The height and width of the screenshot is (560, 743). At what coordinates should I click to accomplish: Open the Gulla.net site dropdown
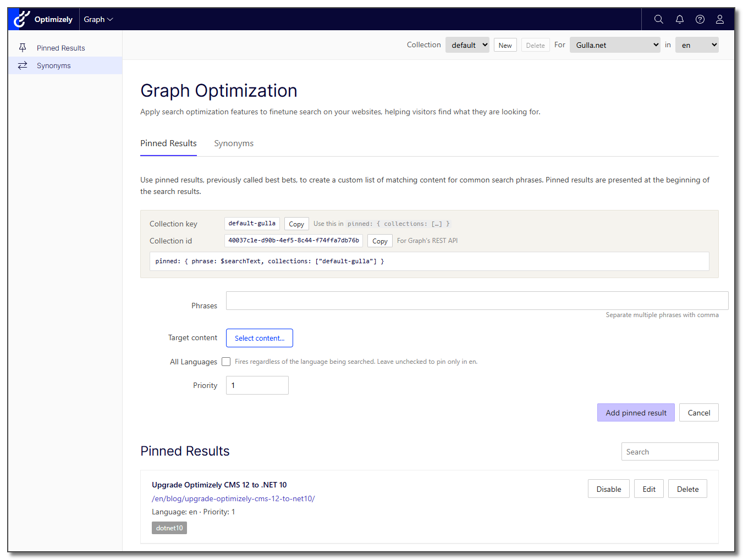pyautogui.click(x=615, y=45)
